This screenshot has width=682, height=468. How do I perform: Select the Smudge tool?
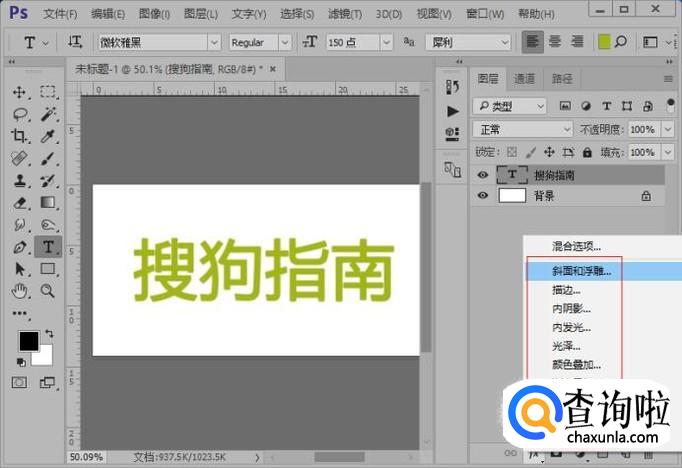tap(19, 225)
